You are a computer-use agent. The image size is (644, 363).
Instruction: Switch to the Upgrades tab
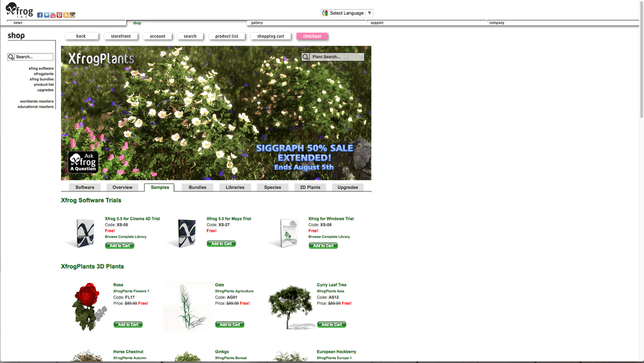point(348,188)
